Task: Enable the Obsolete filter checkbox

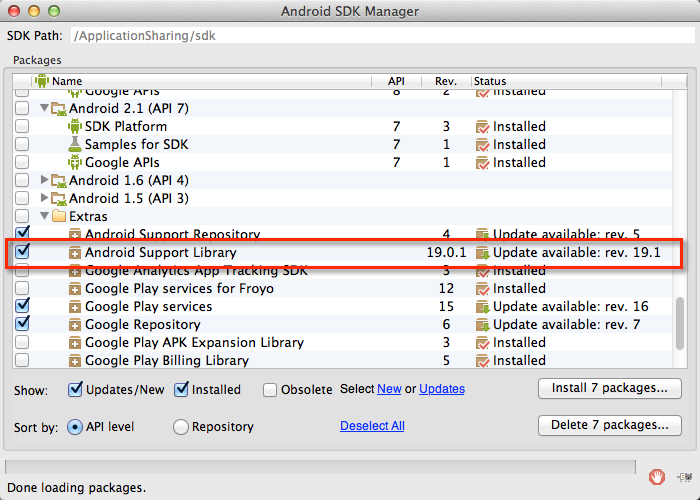Action: (270, 389)
